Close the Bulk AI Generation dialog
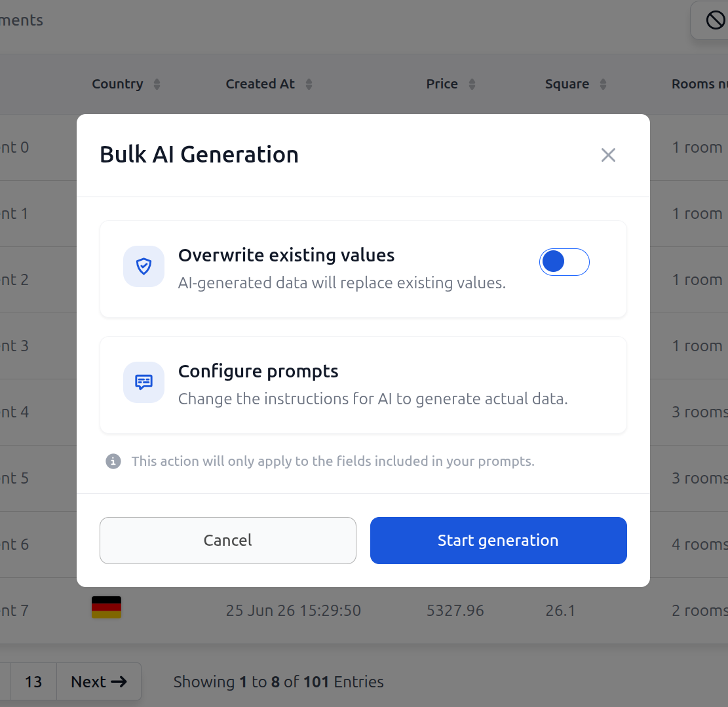The height and width of the screenshot is (707, 728). click(x=607, y=155)
